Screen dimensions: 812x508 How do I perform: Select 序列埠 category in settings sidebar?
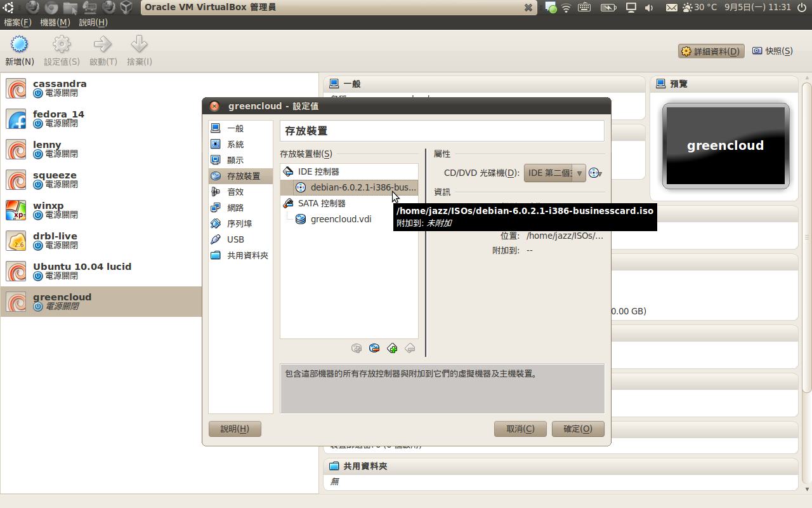pyautogui.click(x=241, y=224)
